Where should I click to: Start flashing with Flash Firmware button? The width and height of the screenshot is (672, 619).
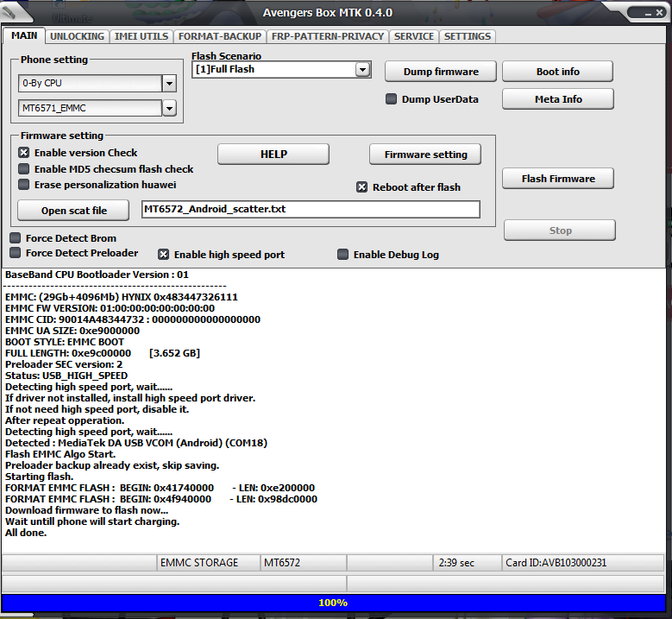point(558,179)
